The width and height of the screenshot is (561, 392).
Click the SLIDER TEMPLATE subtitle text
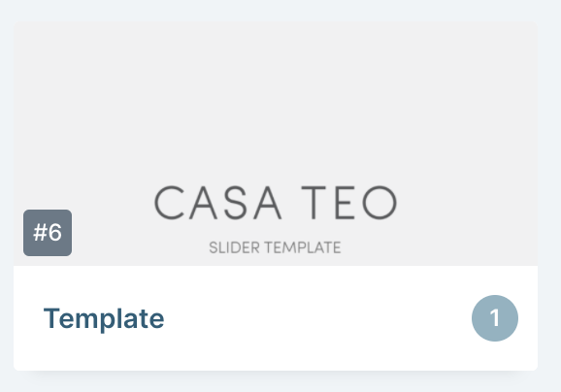(x=275, y=247)
